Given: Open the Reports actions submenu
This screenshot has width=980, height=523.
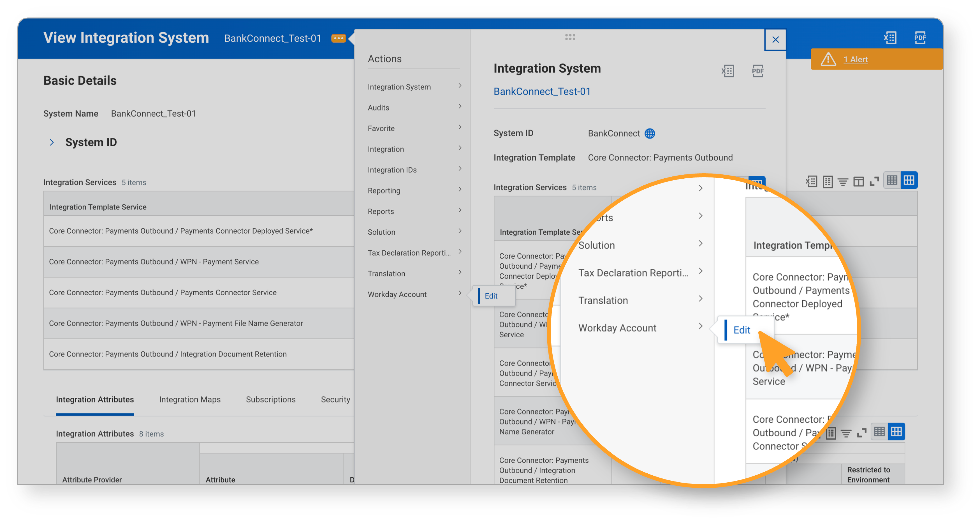Looking at the screenshot, I should click(414, 211).
